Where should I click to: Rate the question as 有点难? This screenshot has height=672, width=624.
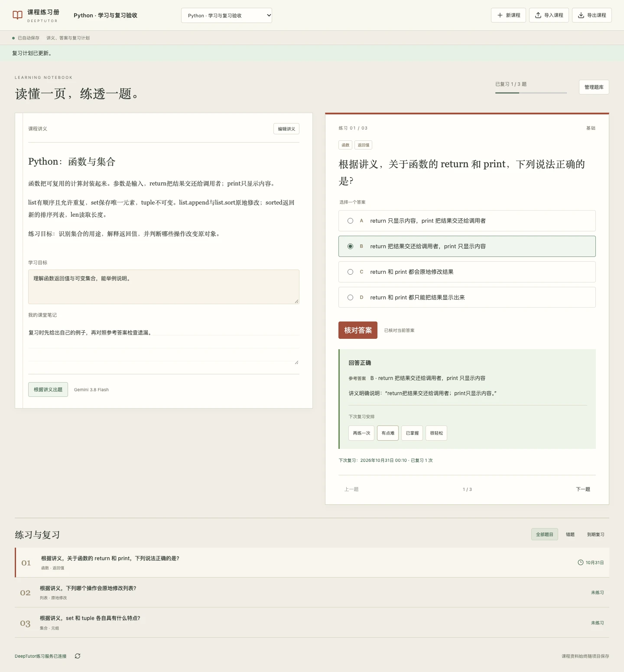click(388, 433)
